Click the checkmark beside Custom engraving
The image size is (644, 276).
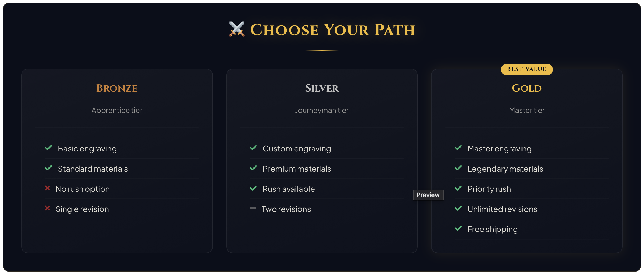[253, 148]
